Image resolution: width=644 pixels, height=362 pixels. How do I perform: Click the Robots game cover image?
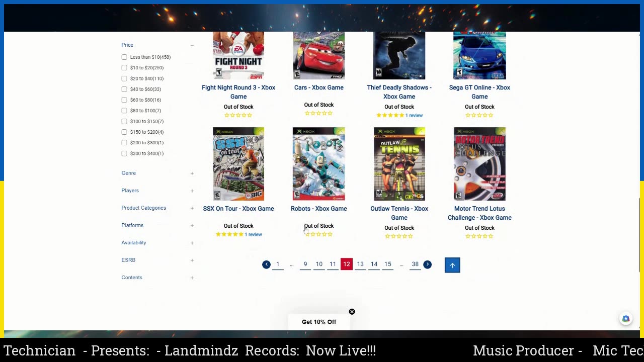point(319,164)
